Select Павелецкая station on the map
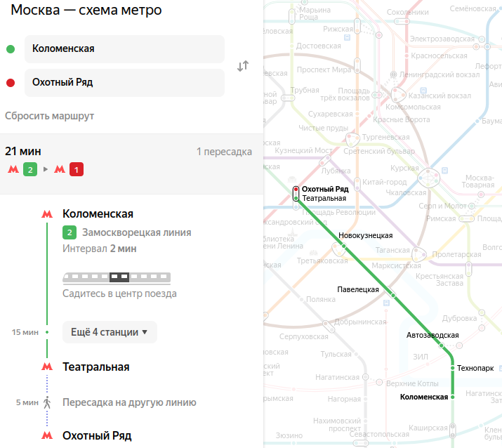The image size is (502, 448). tap(358, 289)
